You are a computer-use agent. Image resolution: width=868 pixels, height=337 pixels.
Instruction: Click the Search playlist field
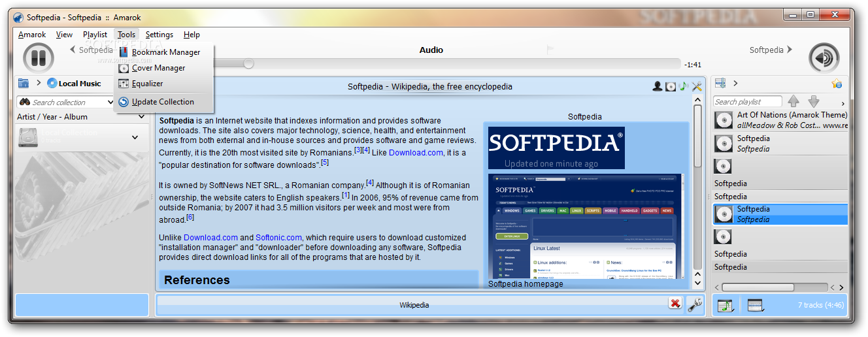click(747, 101)
